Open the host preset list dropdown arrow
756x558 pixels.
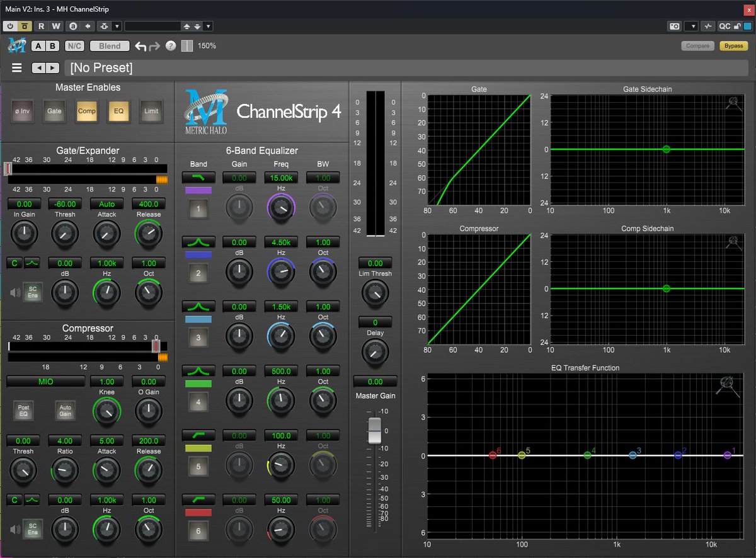point(209,26)
